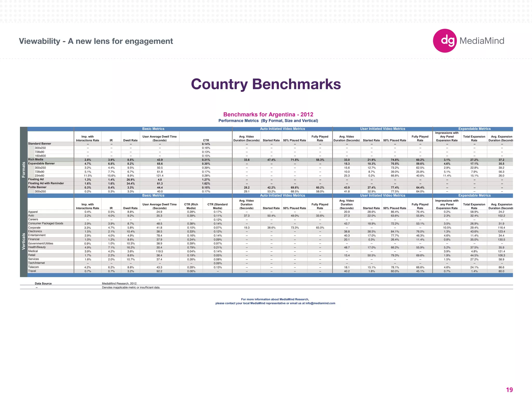Viewport: 532px width, 411px height.
Task: Click the top Auto Initiated Video Metrics header
Action: pyautogui.click(x=282, y=129)
